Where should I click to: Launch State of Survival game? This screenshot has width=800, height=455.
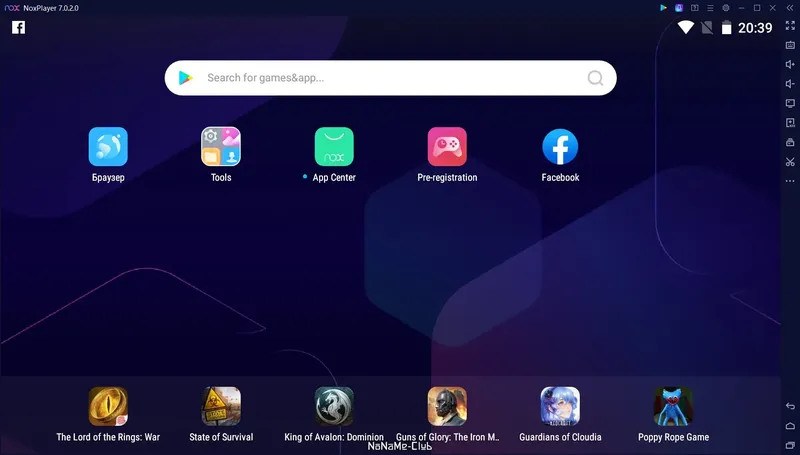click(x=221, y=406)
